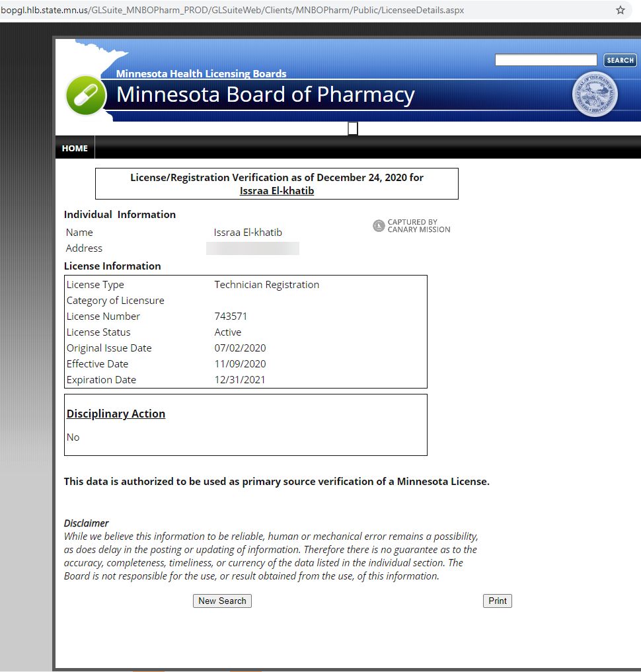Click the site search text box
Image resolution: width=641 pixels, height=672 pixels.
pos(545,60)
